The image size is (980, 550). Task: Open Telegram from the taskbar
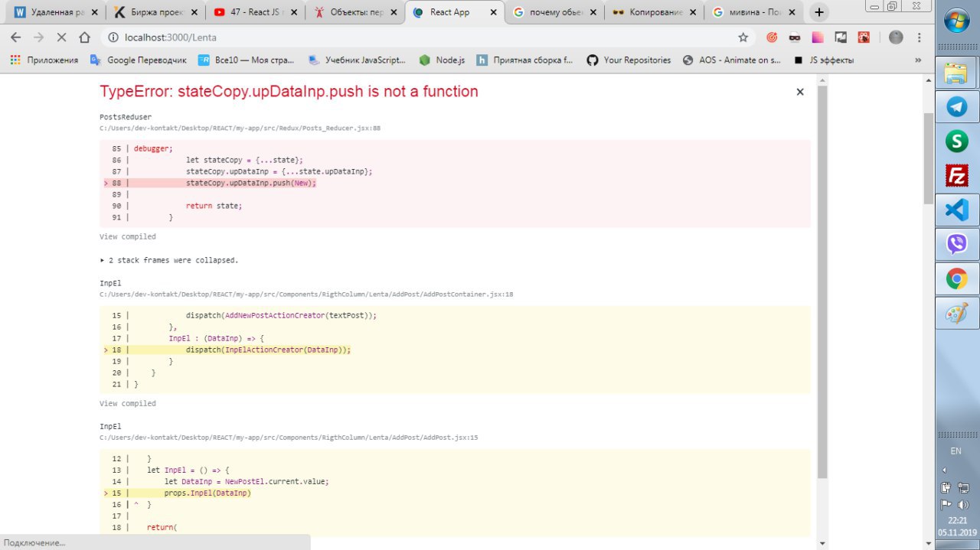tap(956, 107)
